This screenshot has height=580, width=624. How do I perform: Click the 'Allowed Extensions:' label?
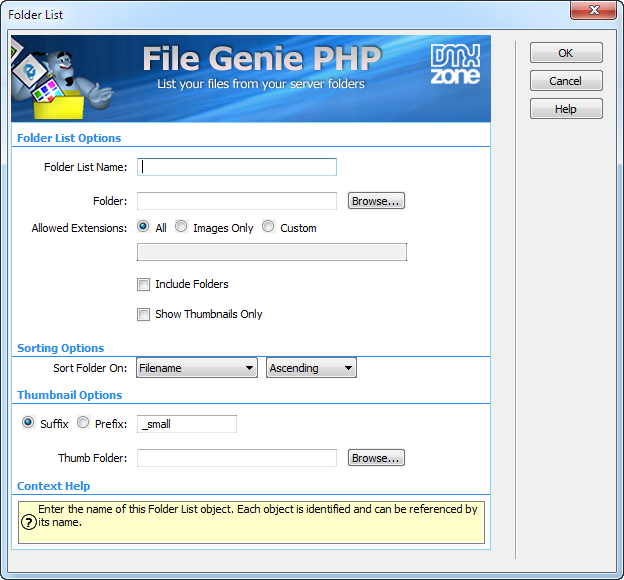click(79, 228)
